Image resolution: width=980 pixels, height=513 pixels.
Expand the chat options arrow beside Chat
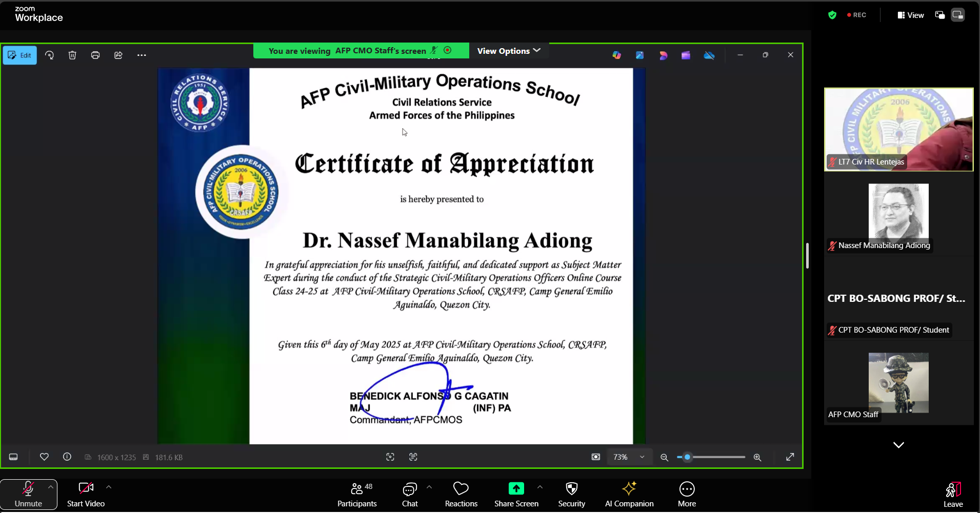429,487
